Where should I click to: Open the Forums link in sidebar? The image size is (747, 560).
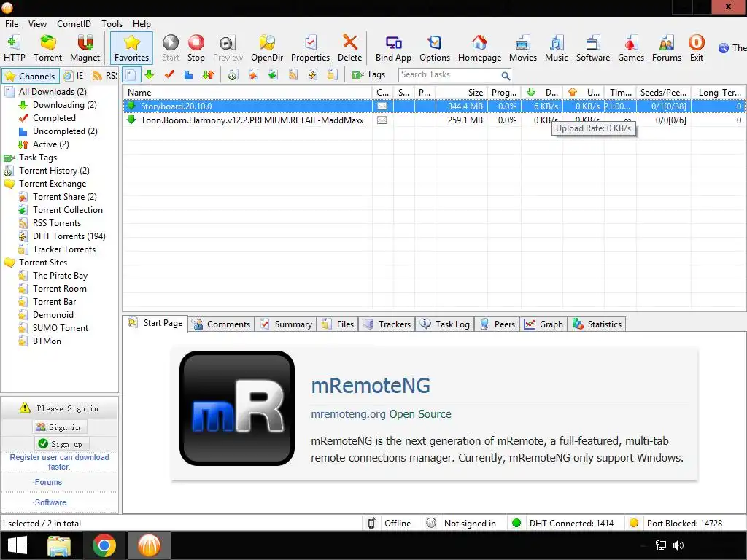coord(48,483)
